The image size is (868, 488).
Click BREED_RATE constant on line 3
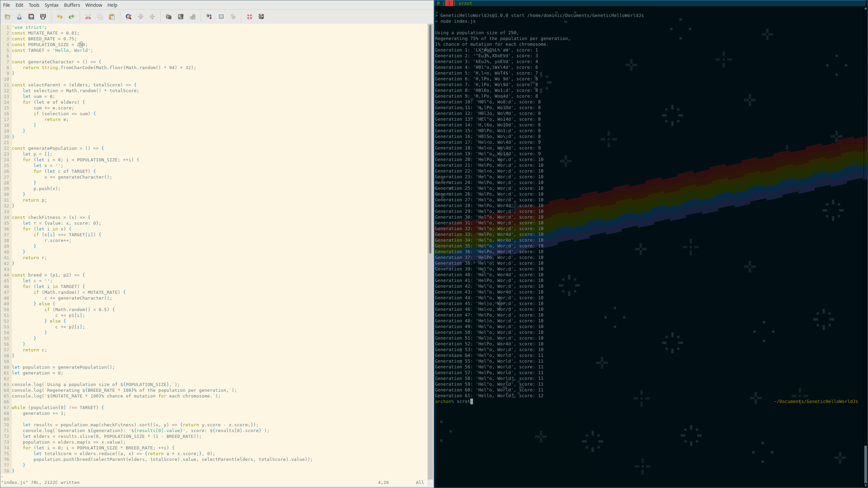pyautogui.click(x=41, y=39)
